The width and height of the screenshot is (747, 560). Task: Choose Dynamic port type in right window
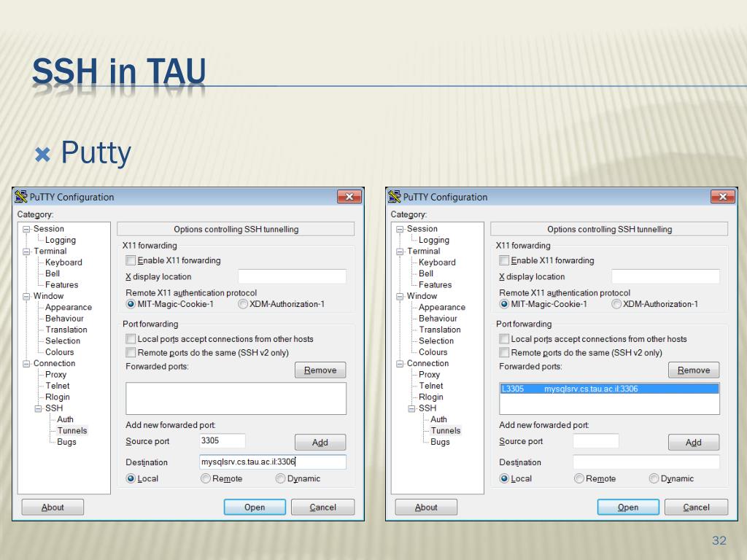[x=654, y=478]
